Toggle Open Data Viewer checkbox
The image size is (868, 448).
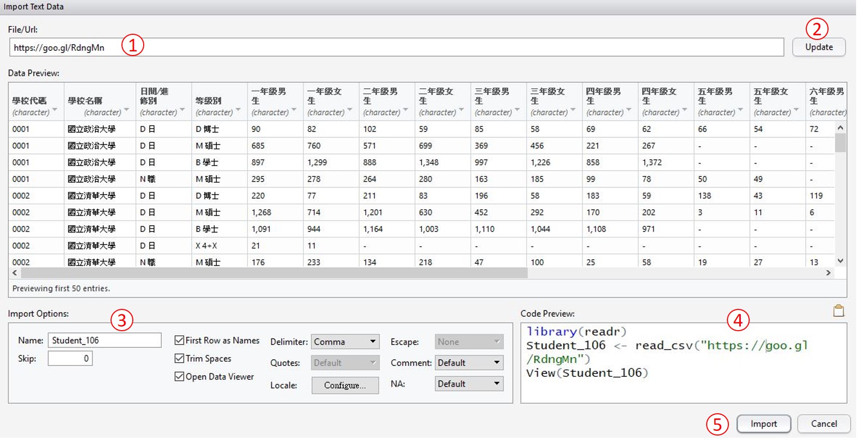[179, 376]
